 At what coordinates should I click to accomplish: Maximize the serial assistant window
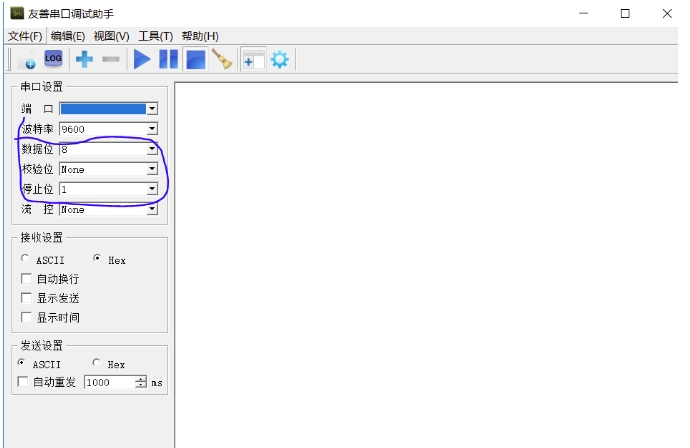(x=625, y=14)
